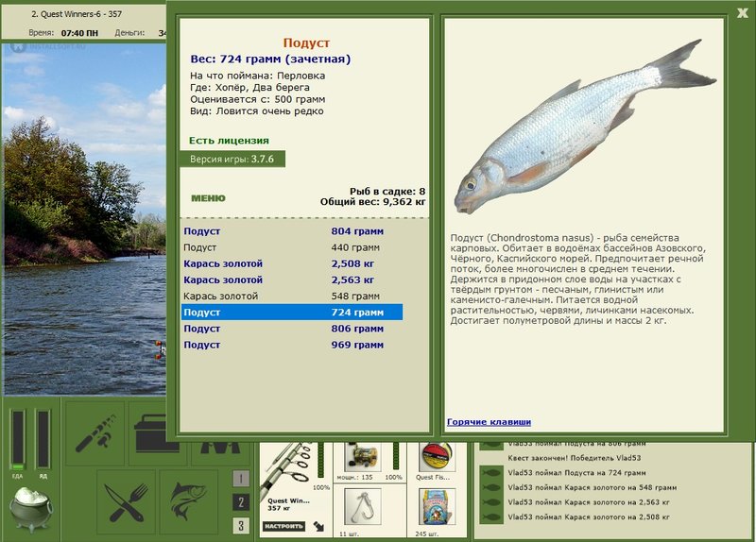The width and height of the screenshot is (756, 542).
Task: Select the Подуст 806 грамм row
Action: tap(292, 329)
